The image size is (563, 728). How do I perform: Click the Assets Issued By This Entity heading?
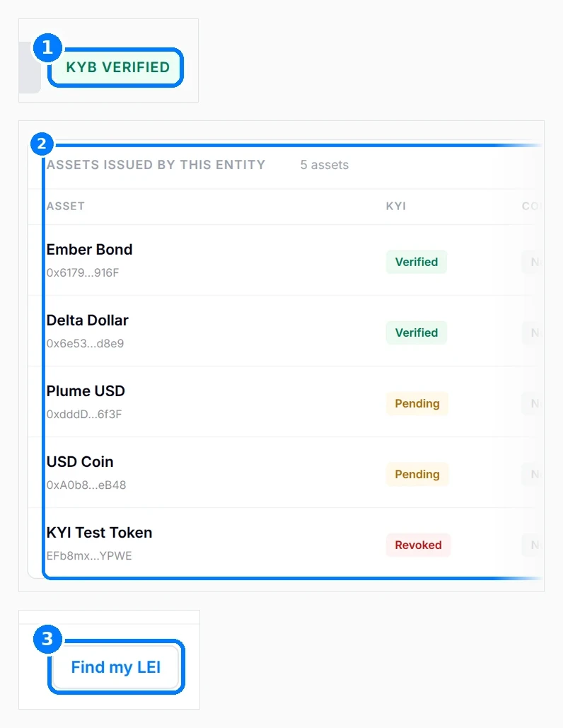156,165
